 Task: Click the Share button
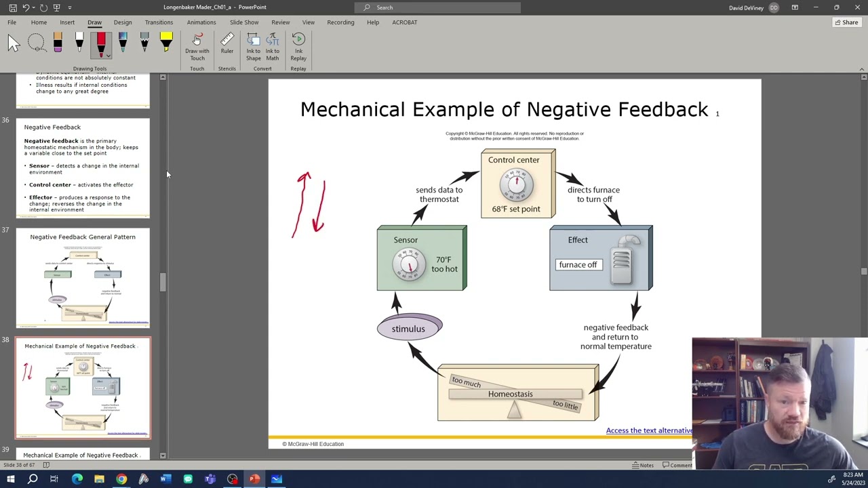(x=846, y=22)
